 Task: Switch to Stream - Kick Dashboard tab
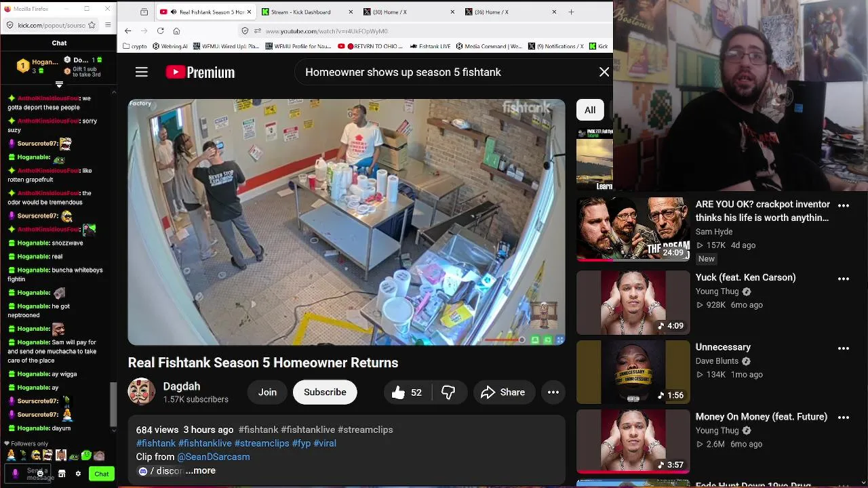308,12
